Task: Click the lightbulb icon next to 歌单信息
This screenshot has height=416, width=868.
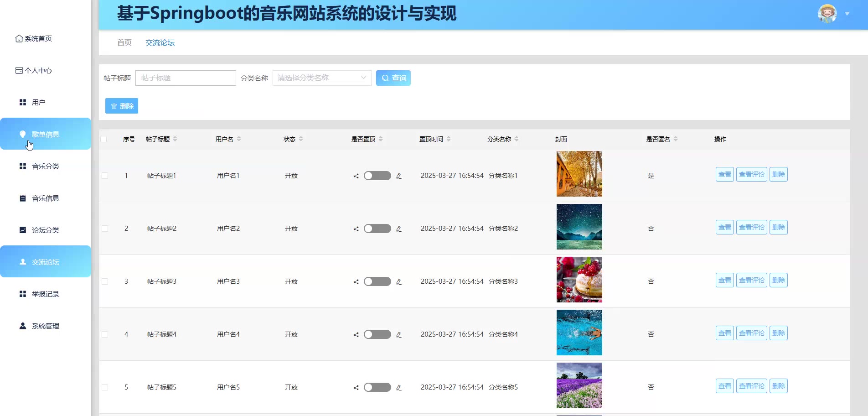Action: pos(22,134)
